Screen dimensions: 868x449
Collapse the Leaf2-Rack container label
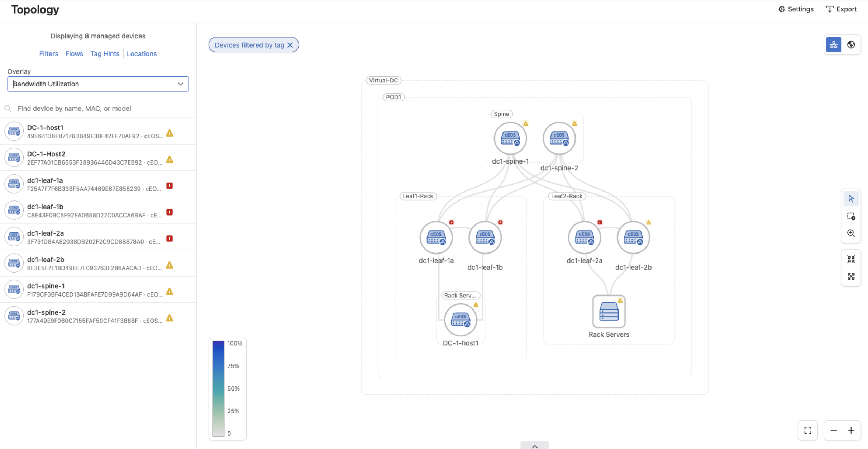[x=567, y=196]
